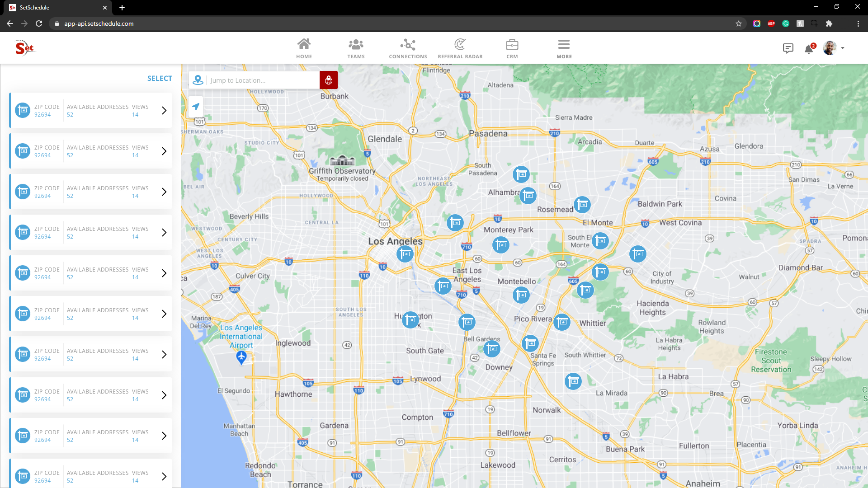
Task: Go to Connections page
Action: [x=408, y=48]
